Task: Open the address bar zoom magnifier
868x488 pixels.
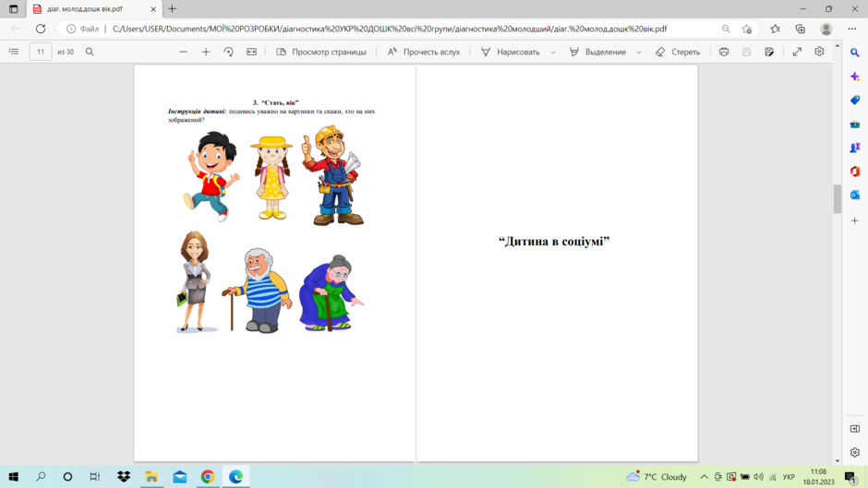Action: (x=726, y=29)
